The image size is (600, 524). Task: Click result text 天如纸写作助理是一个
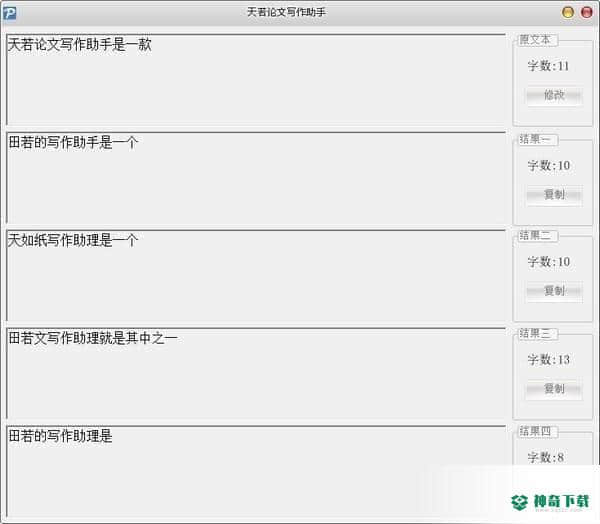[x=73, y=241]
